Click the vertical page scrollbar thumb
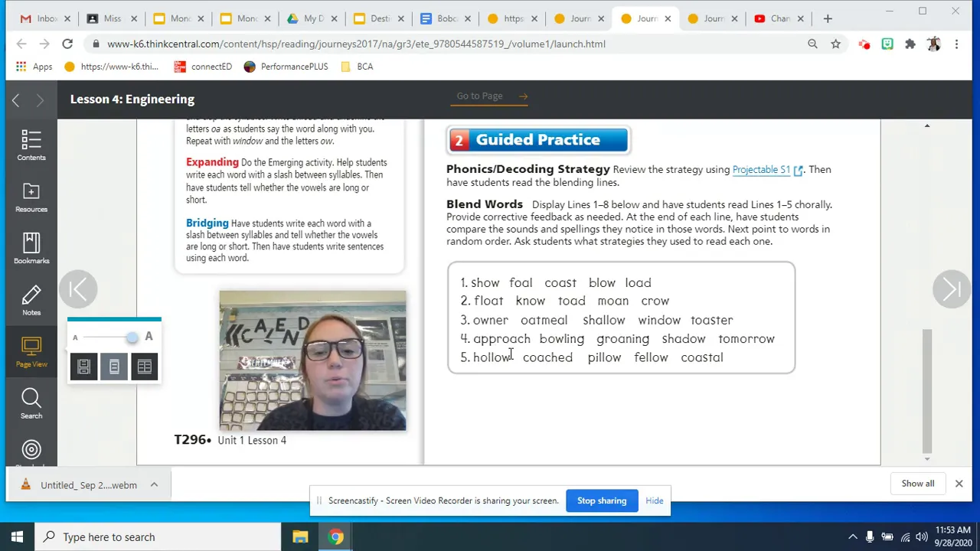This screenshot has height=551, width=980. coord(927,390)
